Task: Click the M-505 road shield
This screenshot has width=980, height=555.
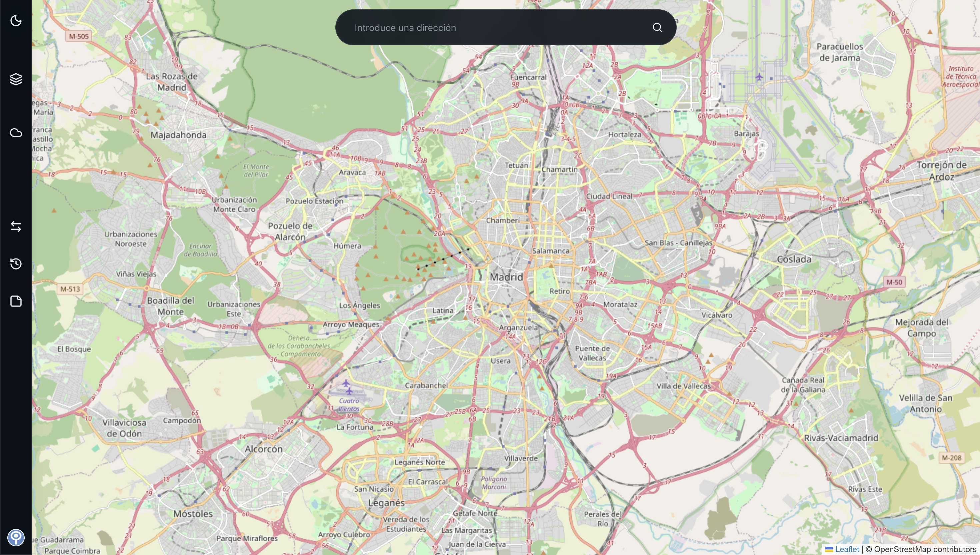Action: pos(79,37)
